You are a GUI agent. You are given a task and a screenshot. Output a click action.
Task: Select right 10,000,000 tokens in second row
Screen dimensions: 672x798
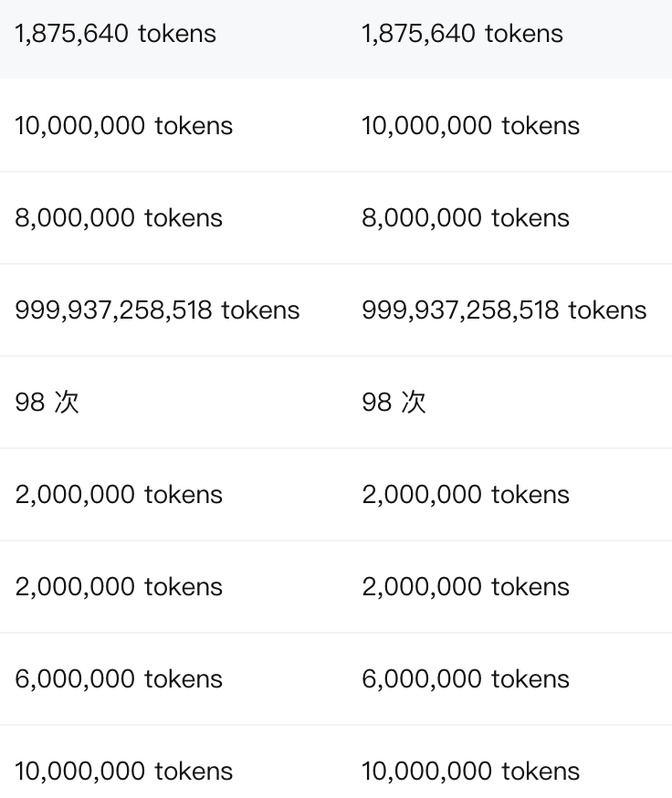click(470, 126)
